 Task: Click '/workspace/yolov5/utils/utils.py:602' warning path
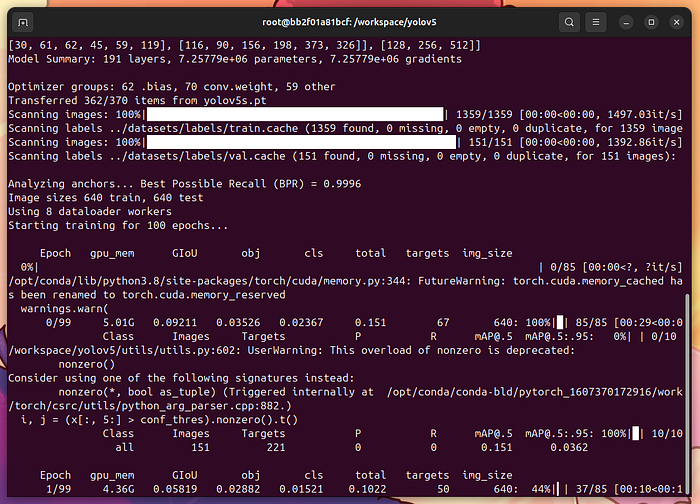click(x=121, y=350)
